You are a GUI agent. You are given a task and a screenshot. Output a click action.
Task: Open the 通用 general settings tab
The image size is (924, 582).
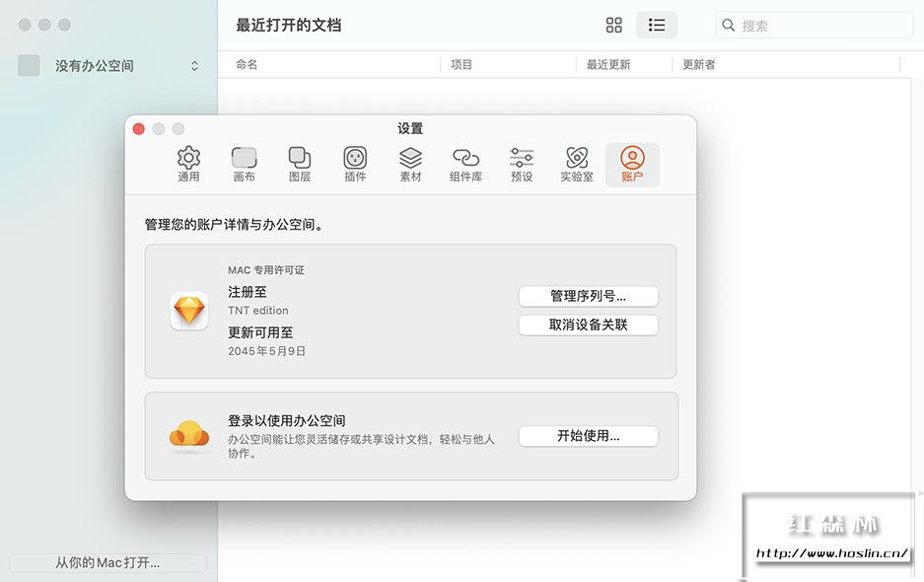click(x=188, y=165)
